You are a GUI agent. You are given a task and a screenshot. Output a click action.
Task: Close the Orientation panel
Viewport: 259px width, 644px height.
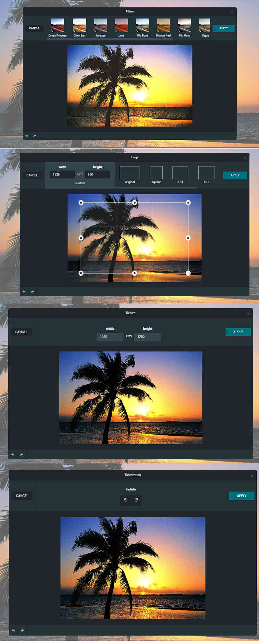pyautogui.click(x=252, y=476)
